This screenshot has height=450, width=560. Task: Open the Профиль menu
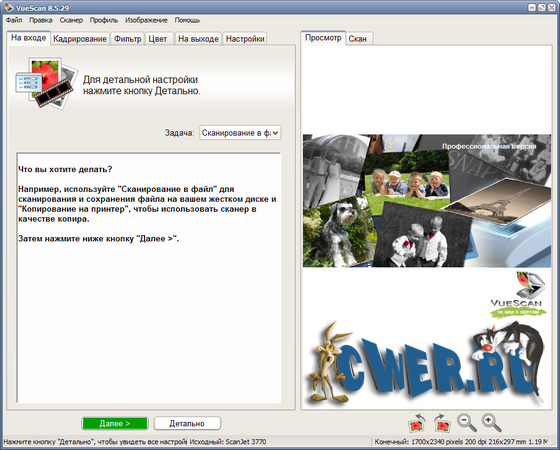point(104,20)
